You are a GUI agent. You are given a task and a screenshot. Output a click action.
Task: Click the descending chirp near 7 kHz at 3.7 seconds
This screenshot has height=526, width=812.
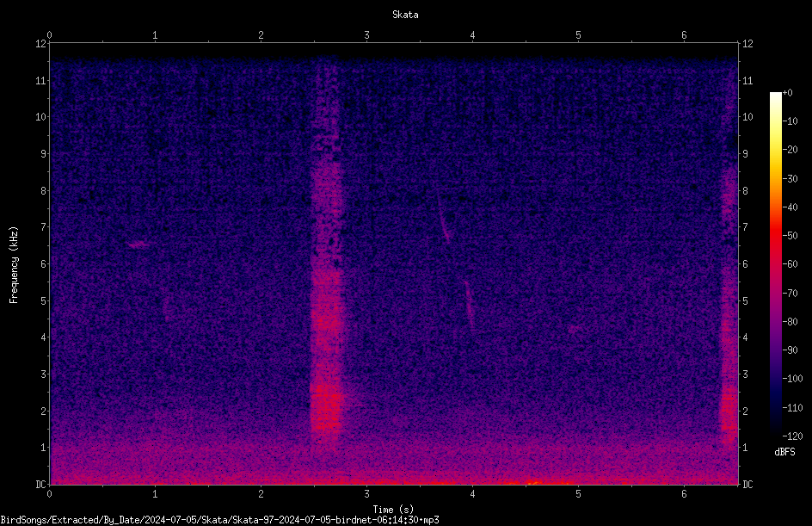click(443, 218)
